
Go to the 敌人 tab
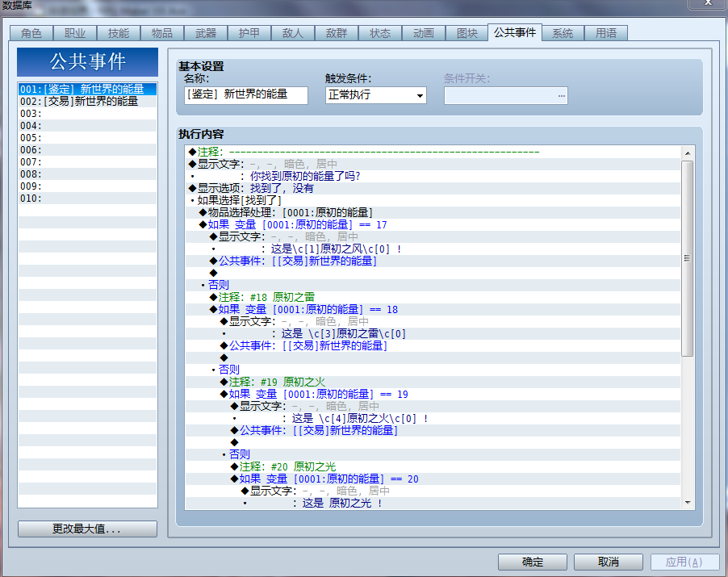(293, 33)
